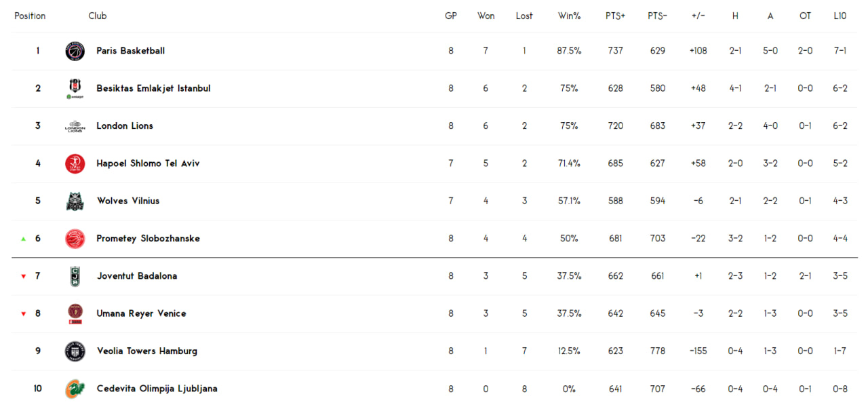Click the Umana Reyer Venice logo
This screenshot has width=868, height=407.
(75, 313)
